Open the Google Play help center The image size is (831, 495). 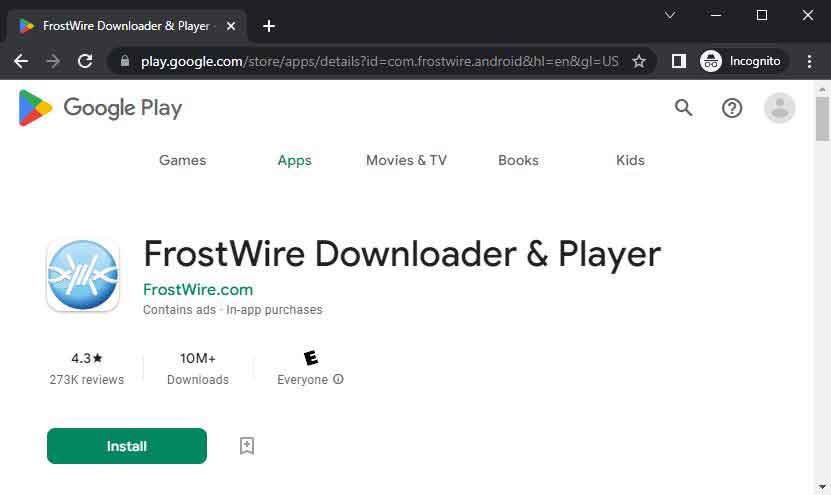click(732, 108)
